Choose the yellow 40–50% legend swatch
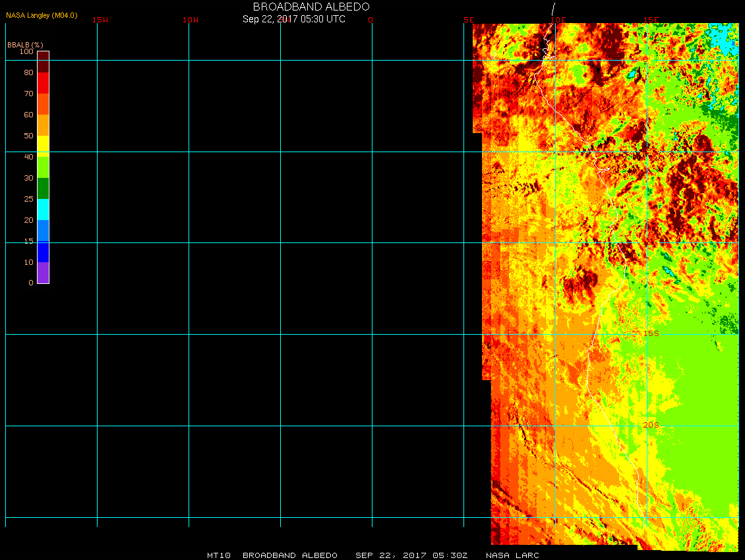This screenshot has width=745, height=560. pos(43,144)
